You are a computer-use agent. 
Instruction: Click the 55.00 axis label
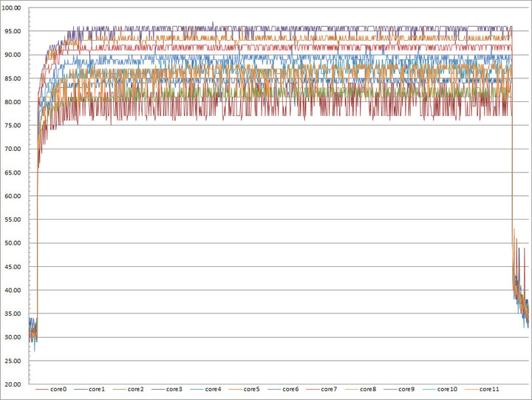(13, 220)
